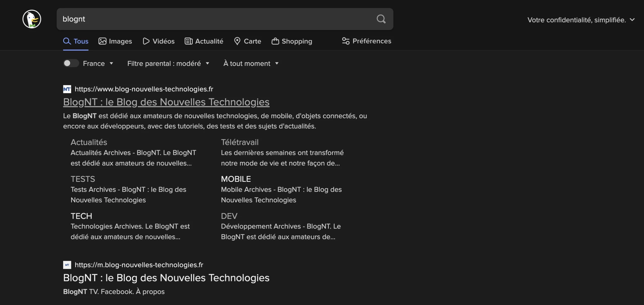Switch to the Vidéos tab
The image size is (644, 305).
click(x=159, y=41)
